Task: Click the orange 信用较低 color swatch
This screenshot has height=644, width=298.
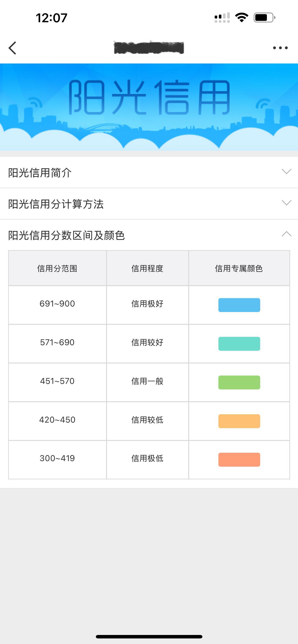Action: [239, 421]
